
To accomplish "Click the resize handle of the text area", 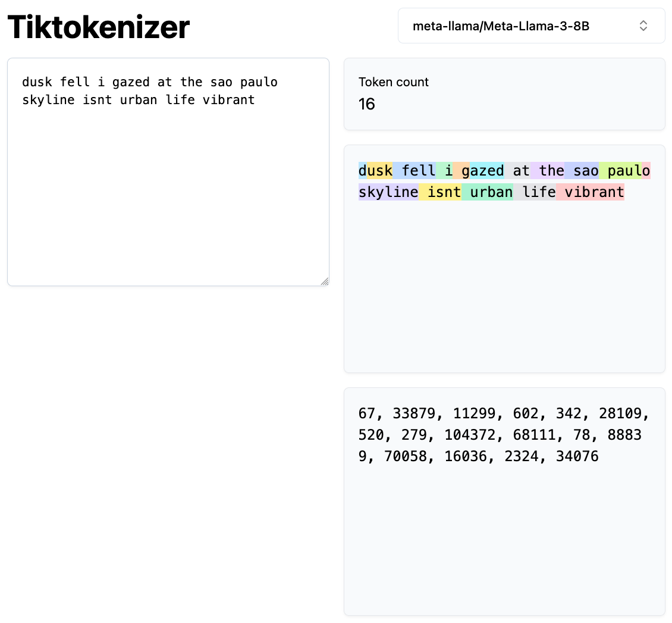I will (324, 281).
